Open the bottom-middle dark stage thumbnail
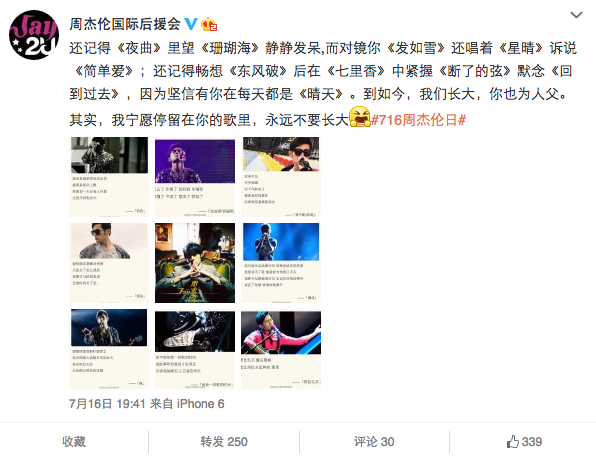 click(x=195, y=348)
